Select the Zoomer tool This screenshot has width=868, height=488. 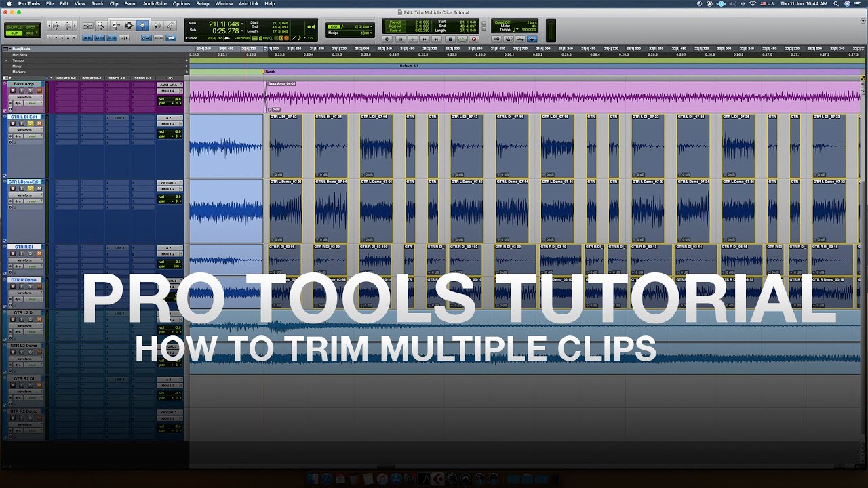[101, 26]
